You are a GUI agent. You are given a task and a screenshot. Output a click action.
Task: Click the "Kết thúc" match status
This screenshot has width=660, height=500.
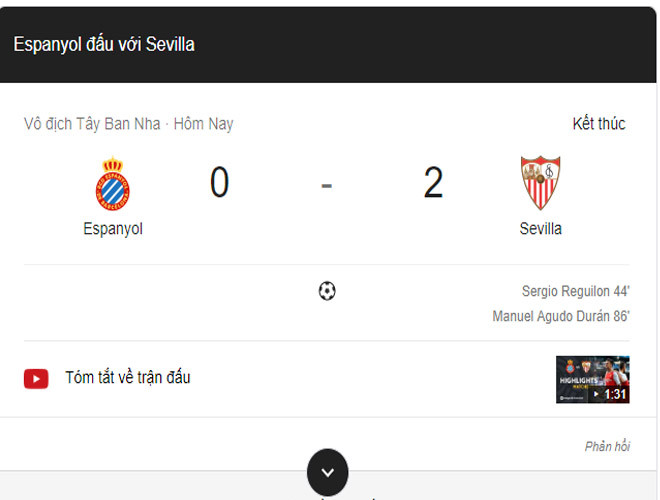click(598, 124)
